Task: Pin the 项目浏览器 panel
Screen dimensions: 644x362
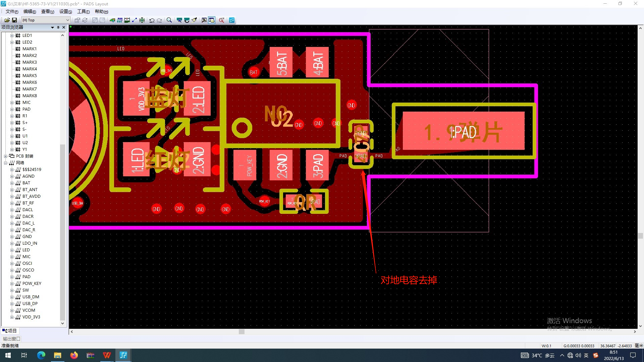Action: (x=58, y=27)
